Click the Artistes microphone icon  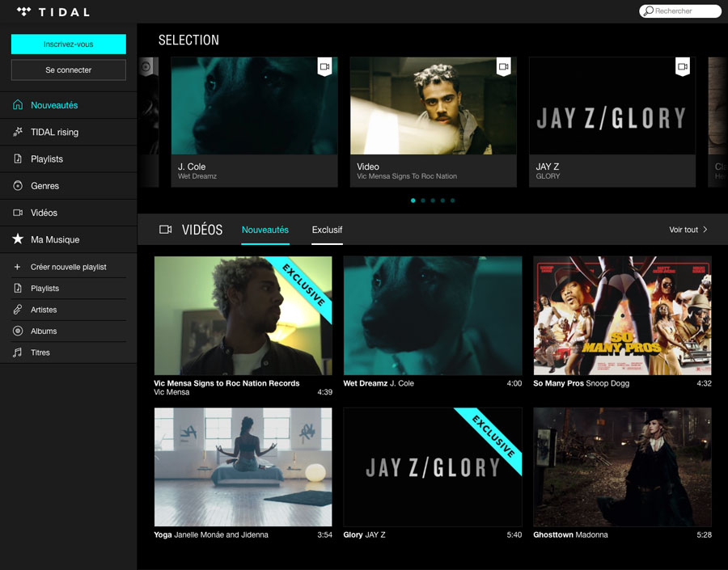pos(18,310)
